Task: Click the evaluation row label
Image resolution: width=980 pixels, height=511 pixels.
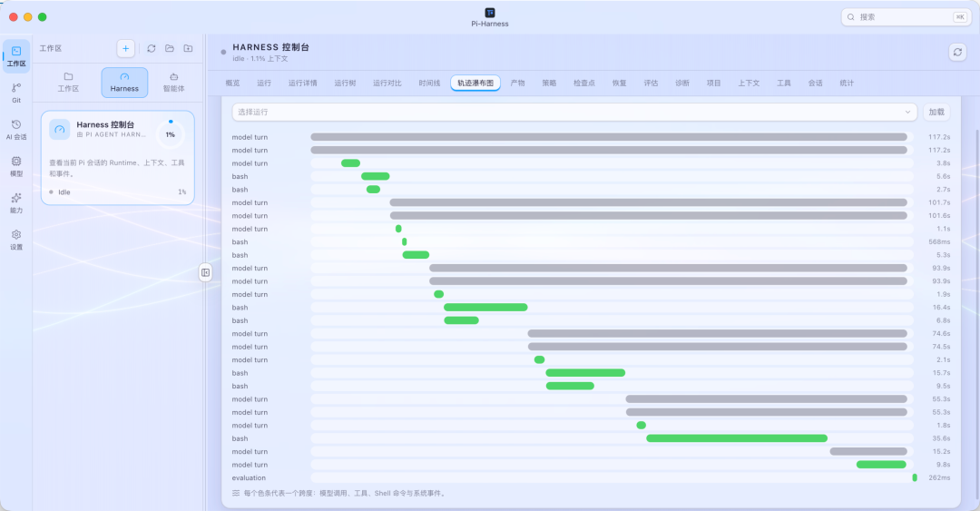Action: (249, 477)
